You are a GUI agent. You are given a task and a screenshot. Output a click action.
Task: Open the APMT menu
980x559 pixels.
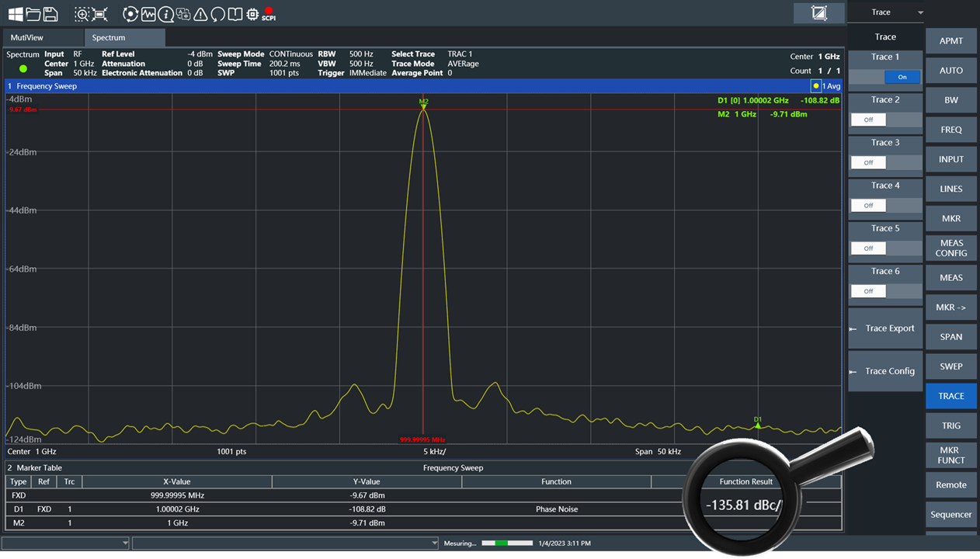951,41
